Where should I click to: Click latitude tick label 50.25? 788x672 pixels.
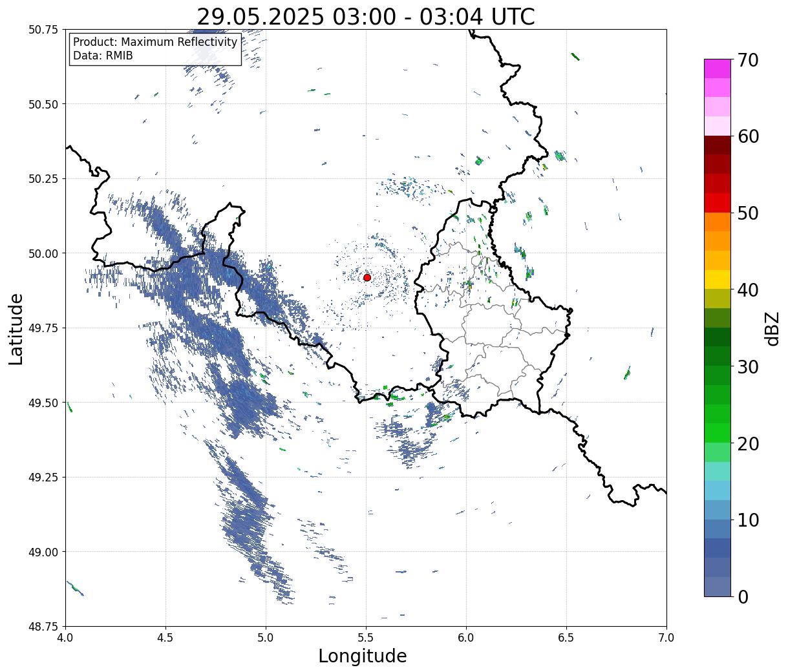tap(43, 179)
